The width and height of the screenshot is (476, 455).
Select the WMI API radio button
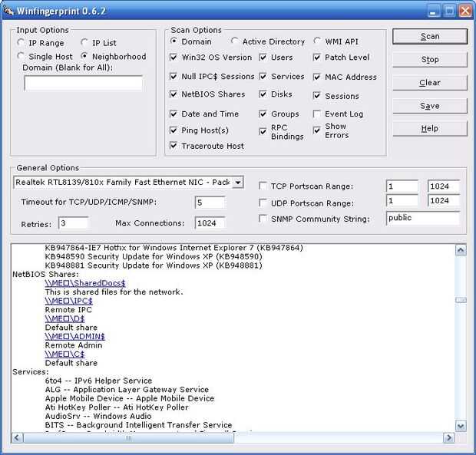click(317, 41)
